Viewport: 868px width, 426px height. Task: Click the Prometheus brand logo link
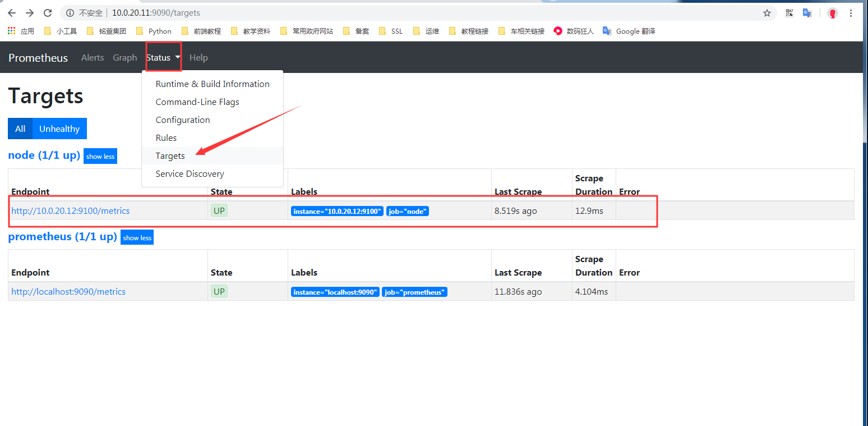click(x=38, y=58)
